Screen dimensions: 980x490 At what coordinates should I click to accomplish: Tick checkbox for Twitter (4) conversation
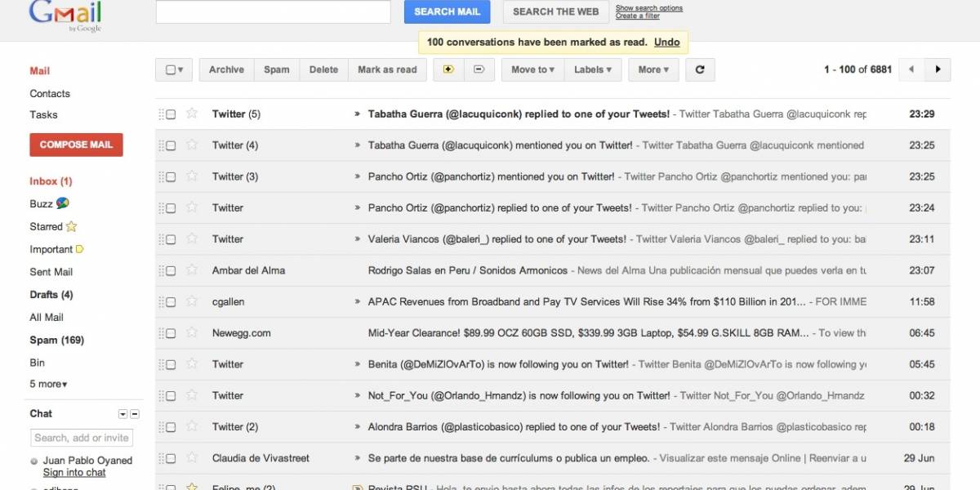pos(171,145)
